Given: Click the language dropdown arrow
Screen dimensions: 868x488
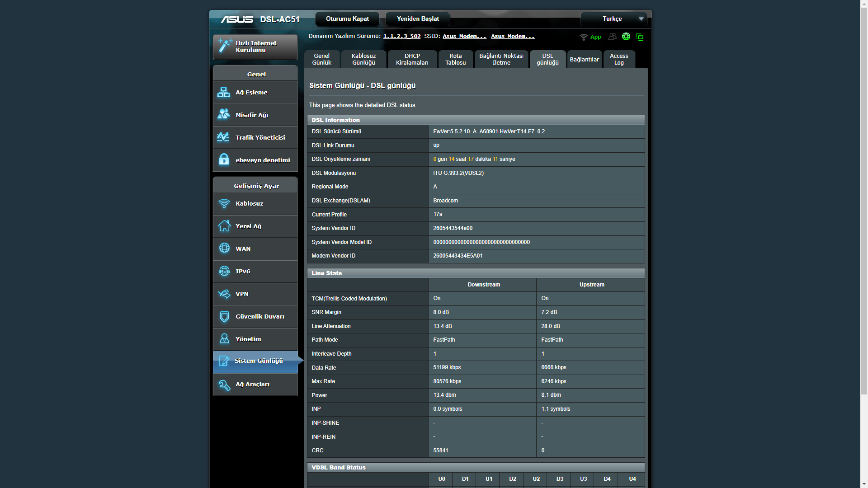Looking at the screenshot, I should pos(641,19).
